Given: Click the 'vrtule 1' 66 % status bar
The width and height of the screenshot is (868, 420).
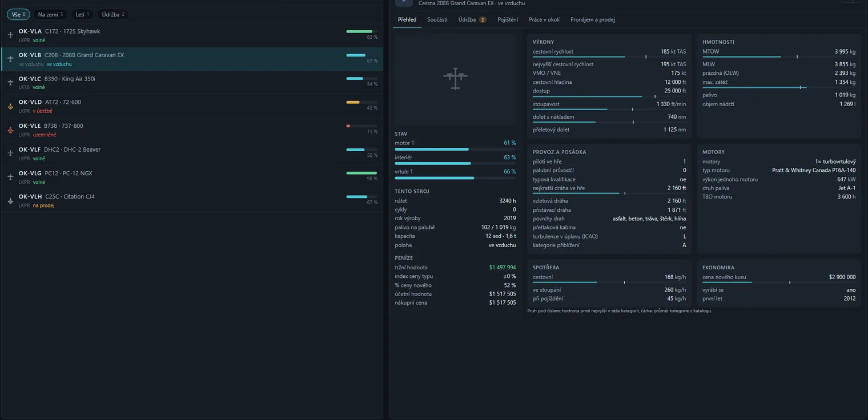Looking at the screenshot, I should pyautogui.click(x=455, y=178).
